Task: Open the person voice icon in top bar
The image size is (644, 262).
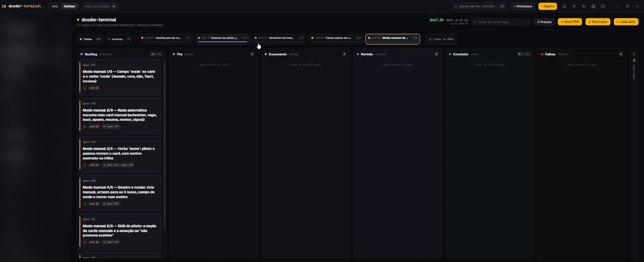Action: pos(584,6)
